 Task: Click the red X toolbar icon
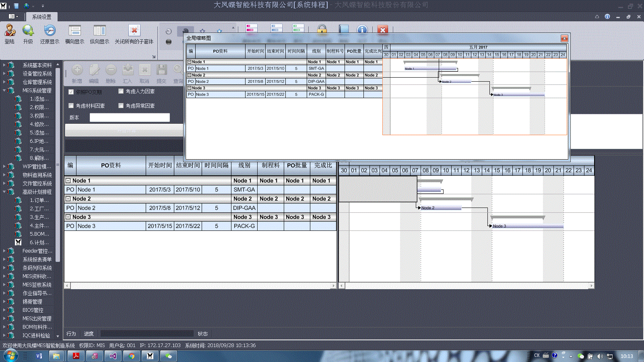click(x=383, y=30)
